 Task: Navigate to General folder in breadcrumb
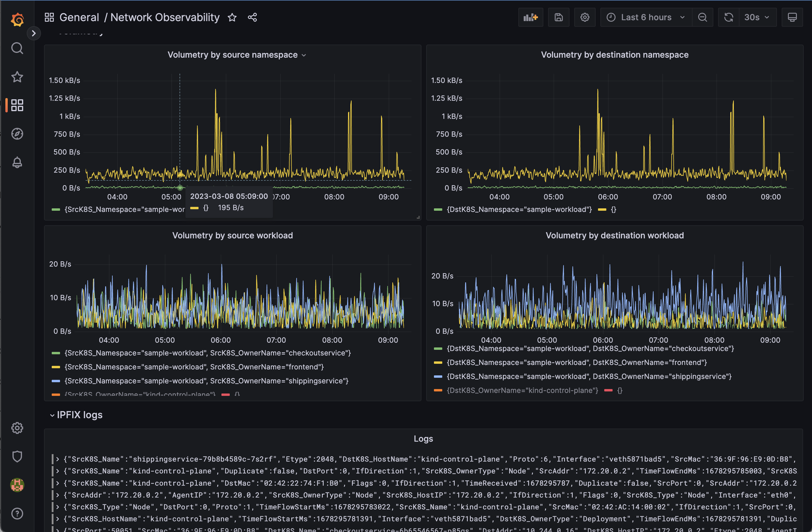[79, 17]
